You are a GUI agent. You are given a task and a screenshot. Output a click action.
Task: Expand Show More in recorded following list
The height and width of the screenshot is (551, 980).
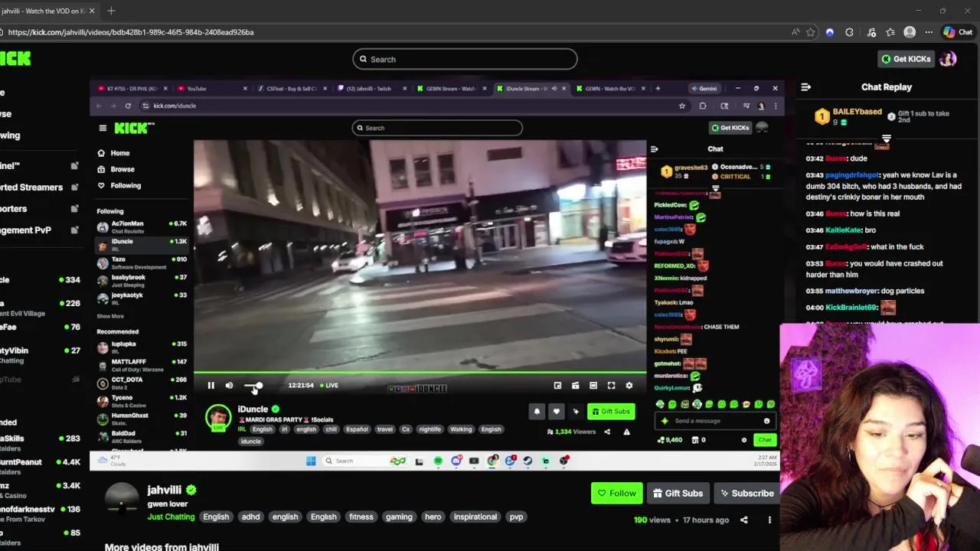pos(110,316)
